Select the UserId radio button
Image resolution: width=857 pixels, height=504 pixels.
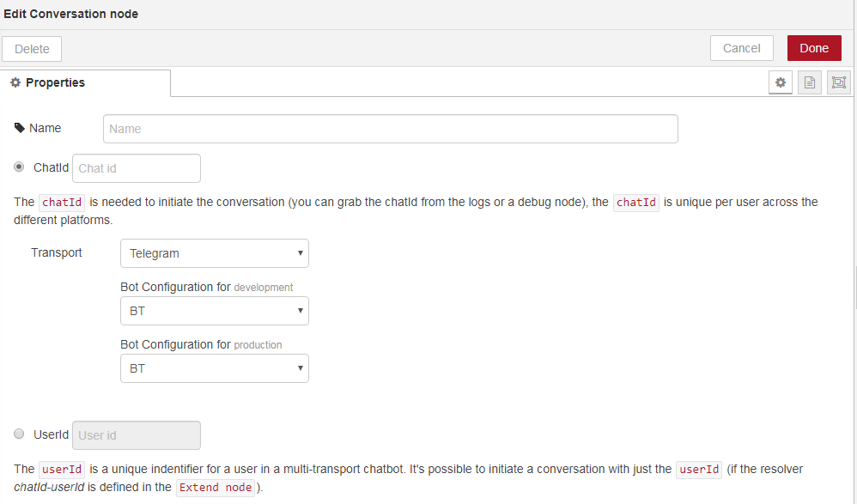pyautogui.click(x=19, y=434)
